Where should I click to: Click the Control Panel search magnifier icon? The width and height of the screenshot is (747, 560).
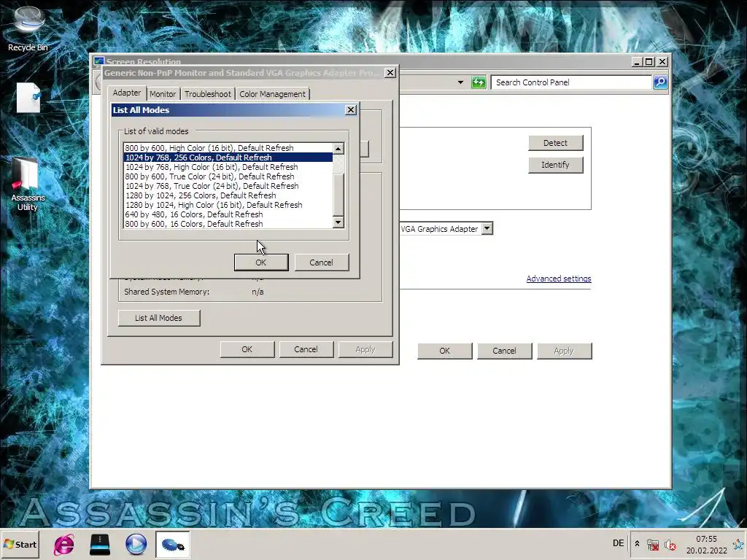click(660, 82)
